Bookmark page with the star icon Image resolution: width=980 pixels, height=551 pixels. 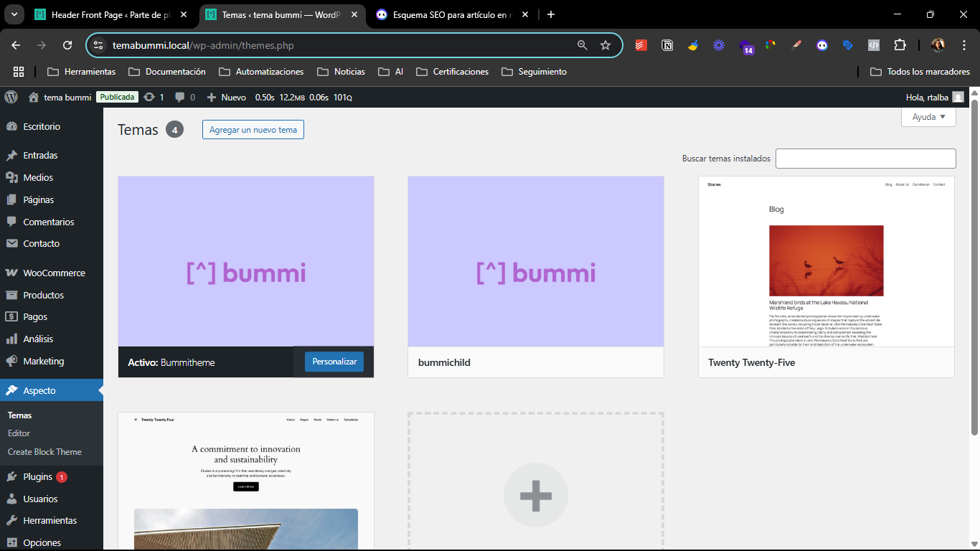606,45
